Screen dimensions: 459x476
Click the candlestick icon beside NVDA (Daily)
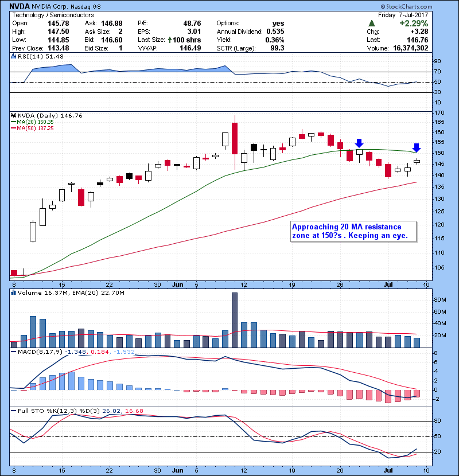coord(13,115)
